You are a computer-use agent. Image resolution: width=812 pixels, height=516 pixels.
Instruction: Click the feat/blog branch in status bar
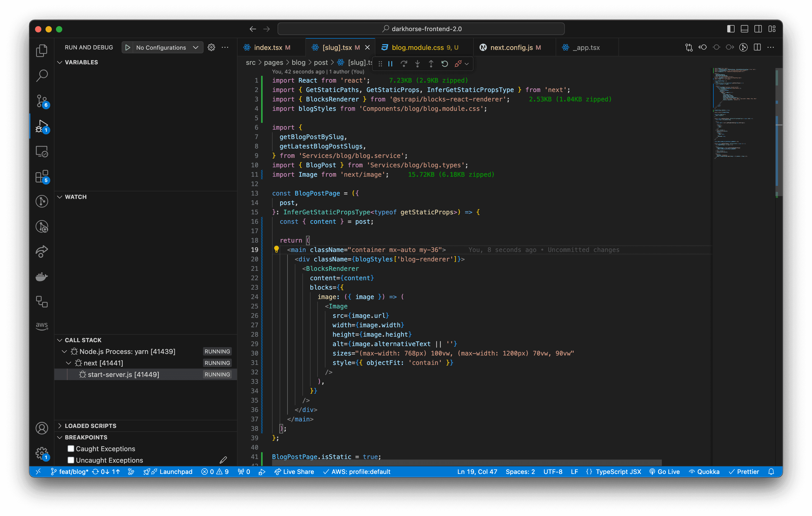click(70, 472)
